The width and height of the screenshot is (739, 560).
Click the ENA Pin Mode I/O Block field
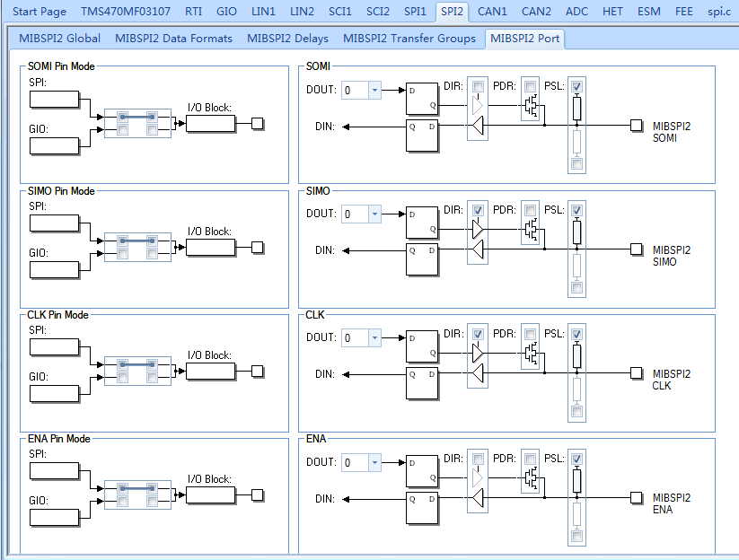(210, 495)
